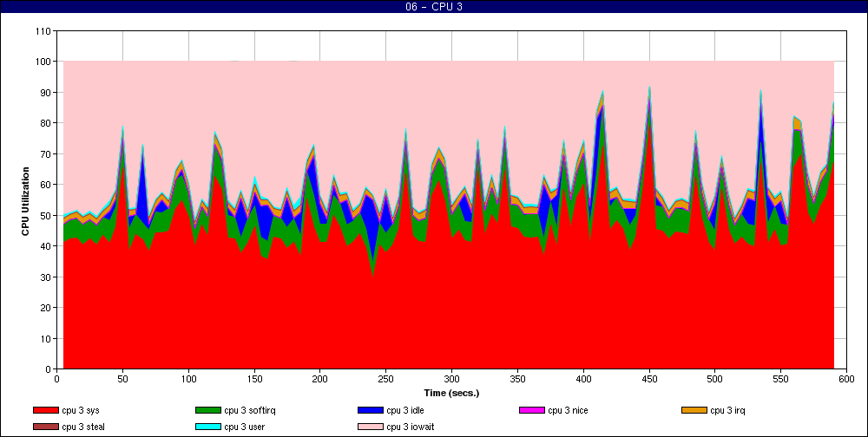Click the cyan cpu 3 user legend swatch
Viewport: 868px width, 437px height.
[x=207, y=427]
